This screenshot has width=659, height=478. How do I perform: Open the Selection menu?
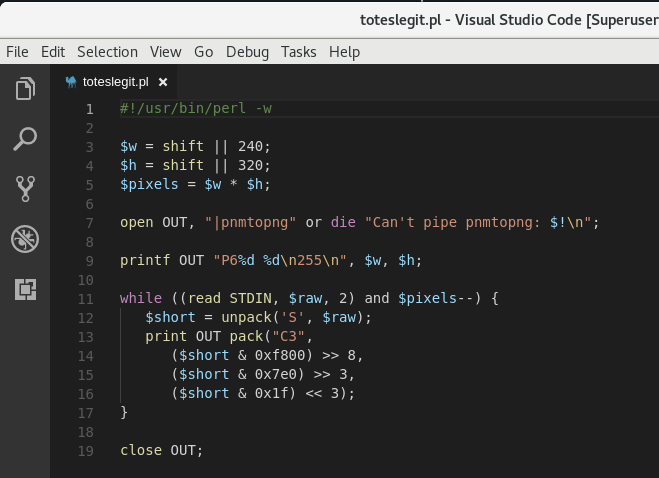tap(107, 52)
